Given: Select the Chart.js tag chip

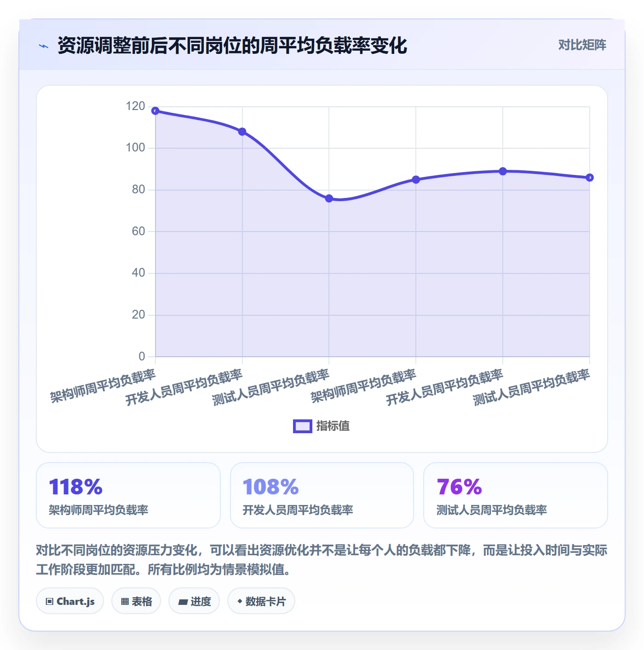Looking at the screenshot, I should (70, 601).
